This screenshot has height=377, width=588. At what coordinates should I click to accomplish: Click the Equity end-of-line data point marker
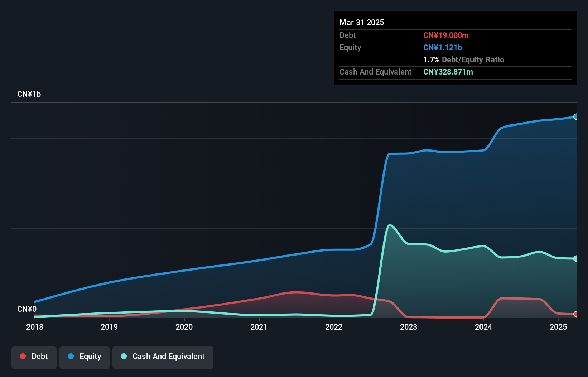(575, 116)
